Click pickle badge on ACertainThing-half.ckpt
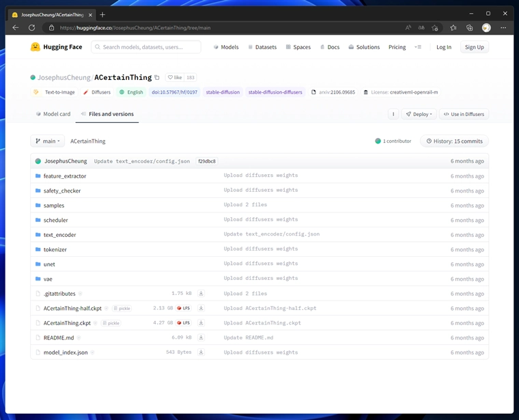Screen dimensions: 519x420 coord(122,309)
